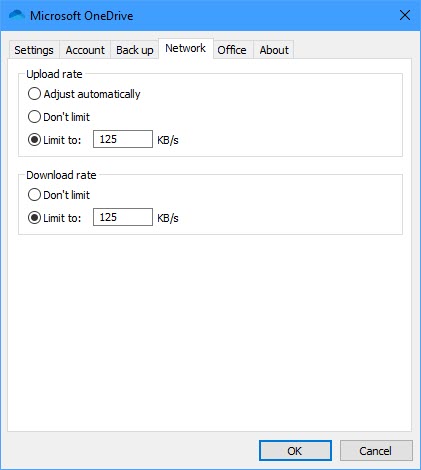Show the About tab

pyautogui.click(x=274, y=50)
